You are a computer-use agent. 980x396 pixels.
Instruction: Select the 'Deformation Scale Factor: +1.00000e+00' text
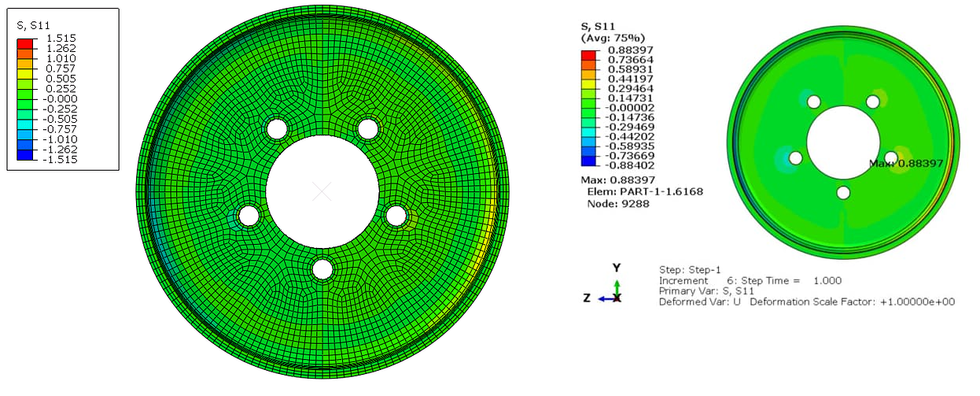click(853, 302)
